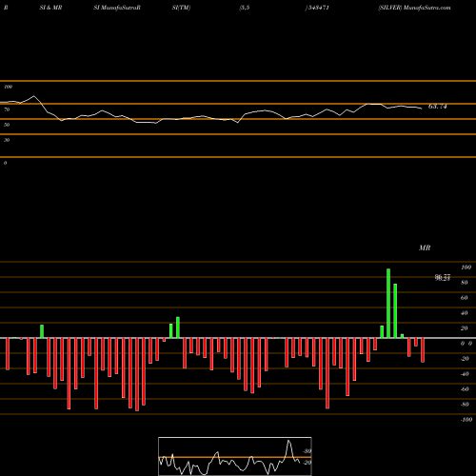The image size is (476, 476).
Task: Click the SI & MR header text
Action: point(50,8)
